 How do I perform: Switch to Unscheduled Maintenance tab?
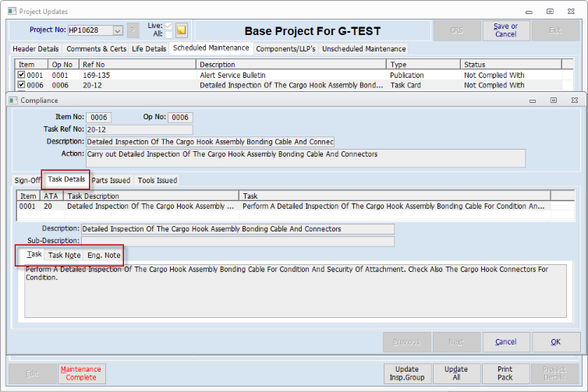(363, 49)
